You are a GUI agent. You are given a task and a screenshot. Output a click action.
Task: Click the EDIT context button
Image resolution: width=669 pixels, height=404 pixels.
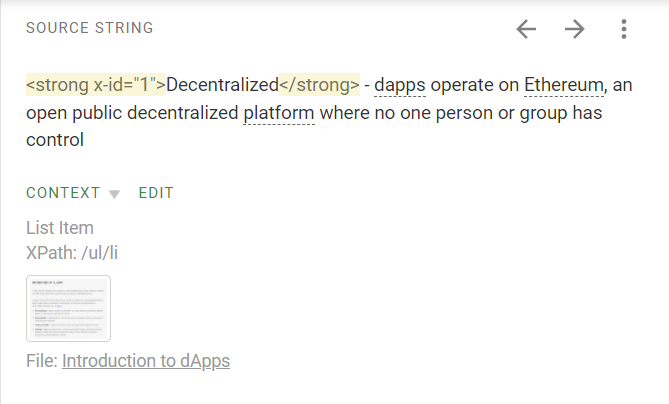click(x=156, y=193)
